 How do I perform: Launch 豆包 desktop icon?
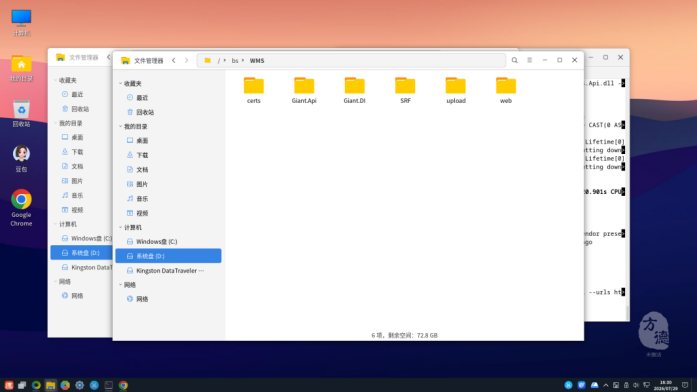(x=21, y=159)
